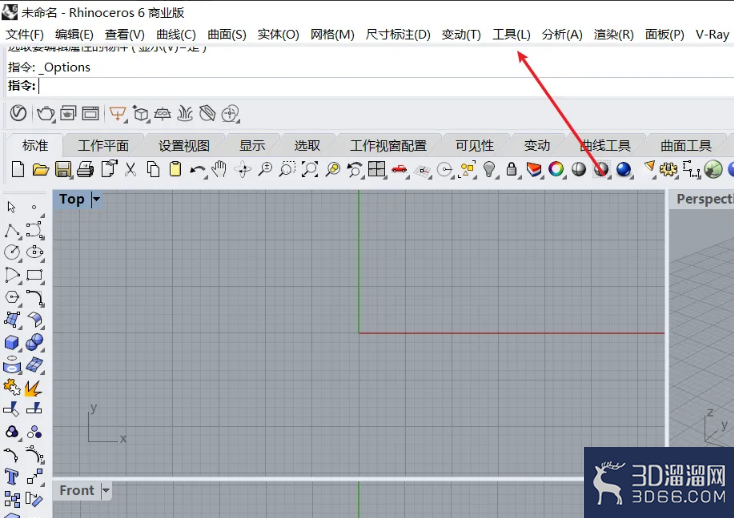Click the V-Ray teapot render icon
Screen dimensions: 734x518
point(46,113)
